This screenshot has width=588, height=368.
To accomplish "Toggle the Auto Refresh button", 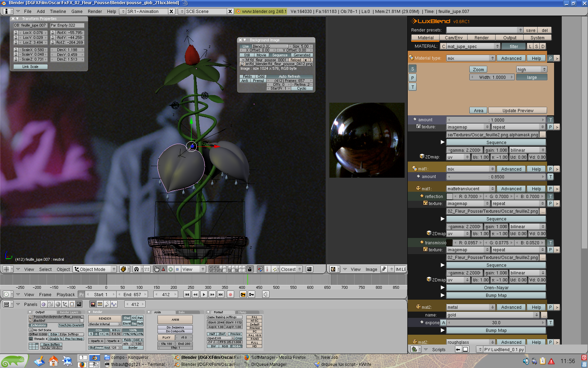I will [289, 76].
